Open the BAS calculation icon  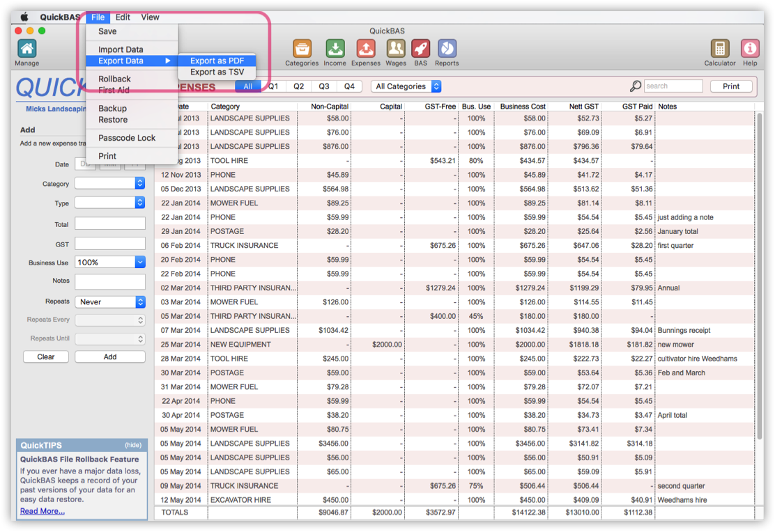(x=421, y=47)
